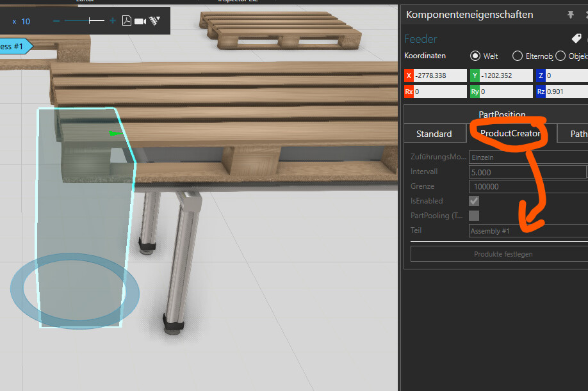588x391 pixels.
Task: Click the blue Z axis label
Action: click(x=541, y=76)
